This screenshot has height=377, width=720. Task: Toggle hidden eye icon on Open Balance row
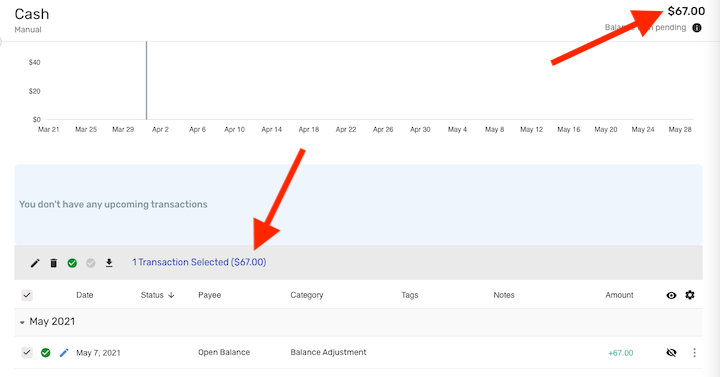coord(671,353)
